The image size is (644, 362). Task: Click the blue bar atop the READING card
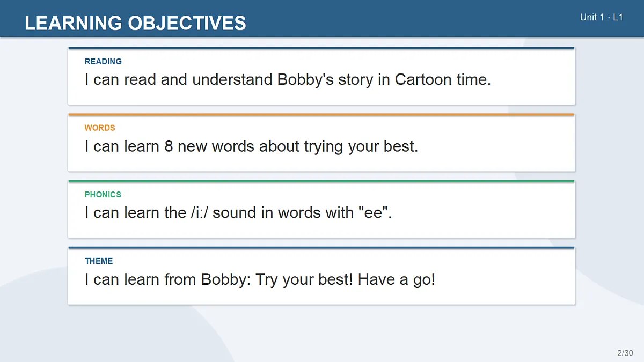(x=321, y=48)
